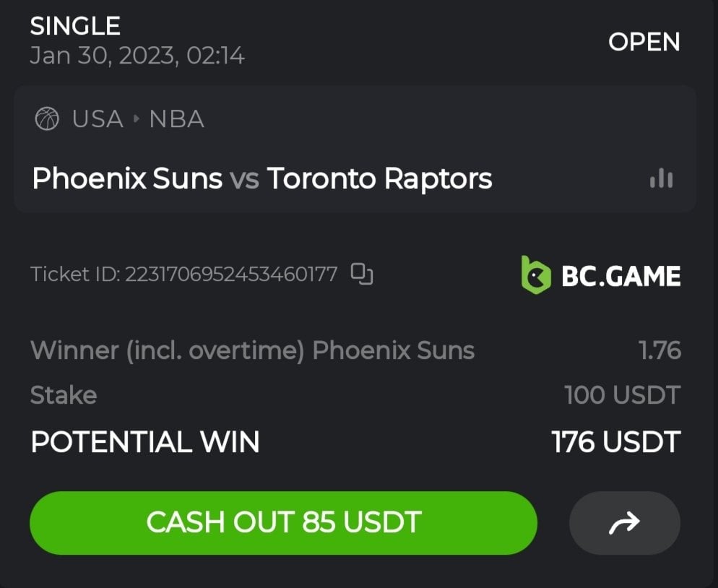This screenshot has height=588, width=718.
Task: Open the Phoenix Suns team name
Action: click(127, 178)
